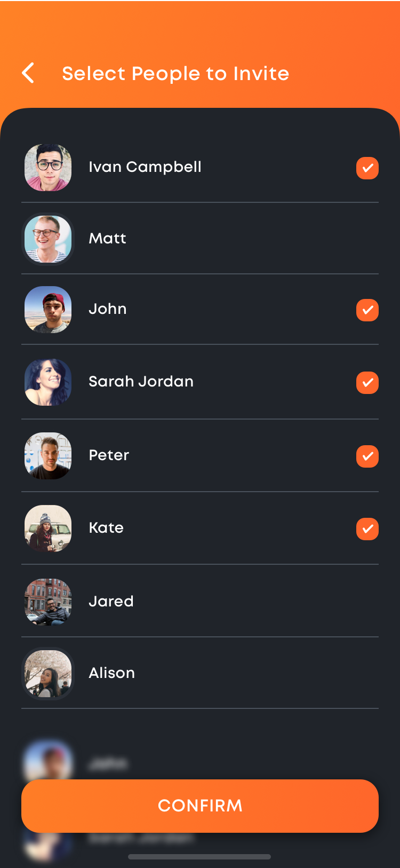
Task: Tap the back arrow icon
Action: [x=28, y=73]
